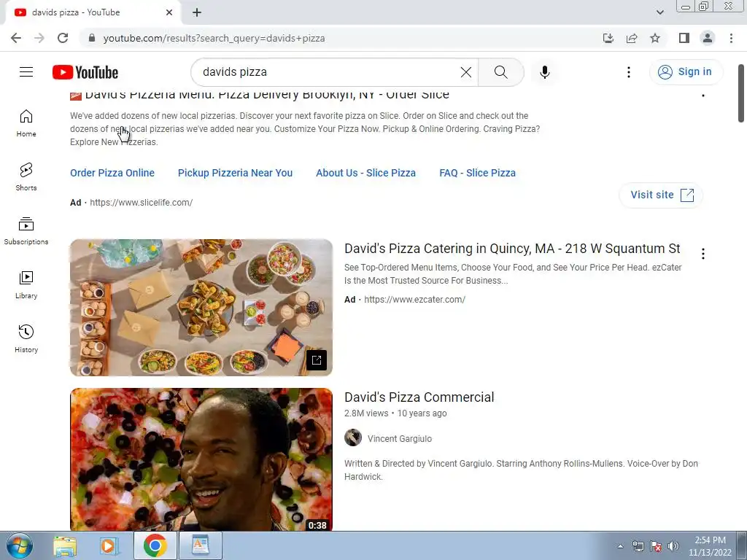Switch to Chrome in the taskbar
This screenshot has height=560, width=747.
pyautogui.click(x=155, y=545)
